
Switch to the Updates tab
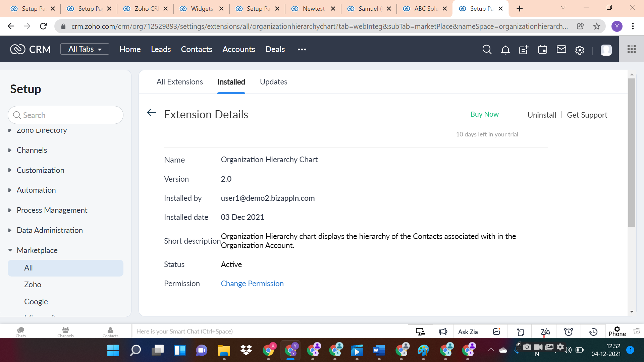click(x=273, y=82)
